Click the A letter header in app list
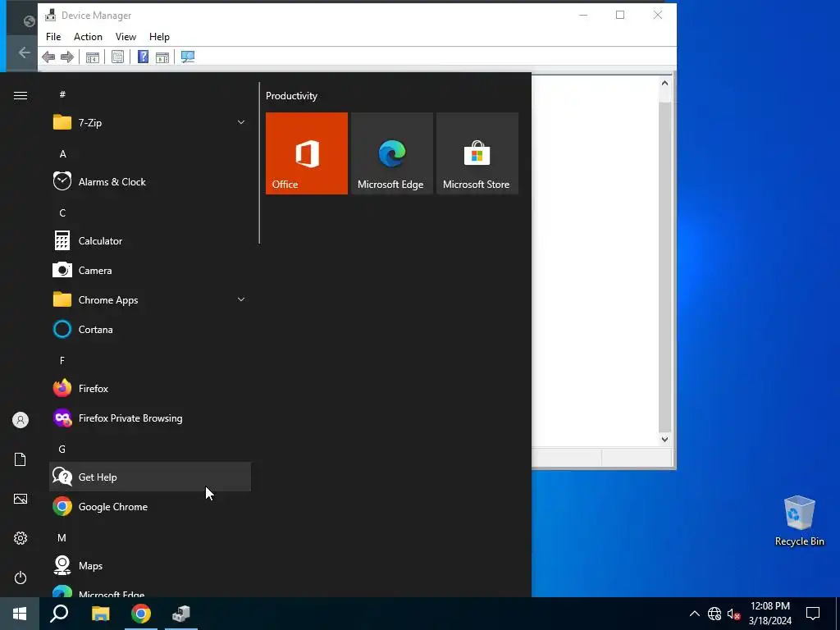 coord(62,153)
